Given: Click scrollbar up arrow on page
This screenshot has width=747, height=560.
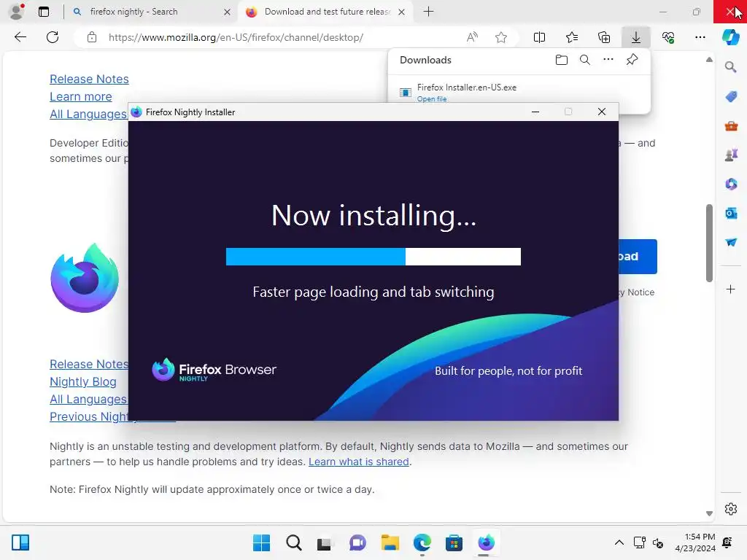Looking at the screenshot, I should click(x=709, y=60).
